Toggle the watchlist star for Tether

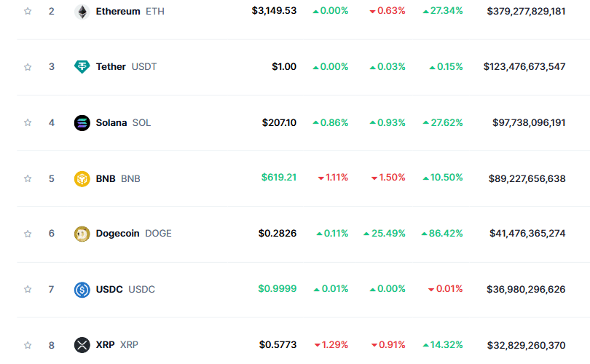click(x=28, y=67)
